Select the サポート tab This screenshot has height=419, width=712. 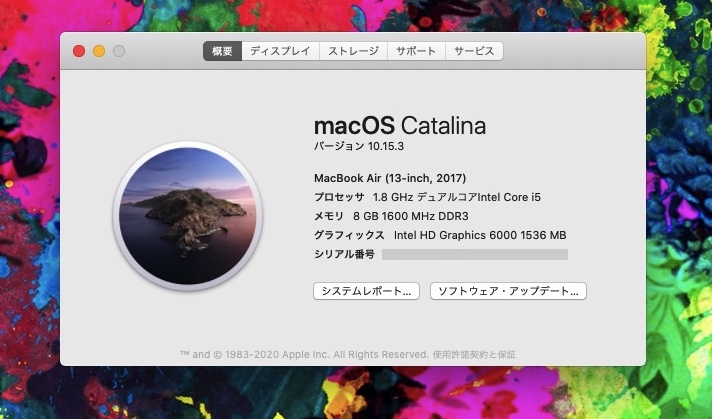pos(416,51)
